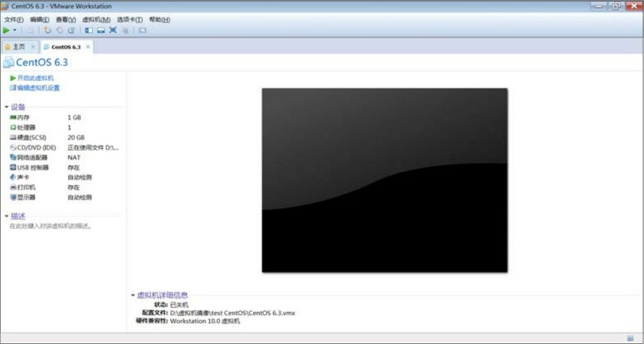644x344 pixels.
Task: Collapse the 虚拟机详细信息 section
Action: [x=133, y=295]
